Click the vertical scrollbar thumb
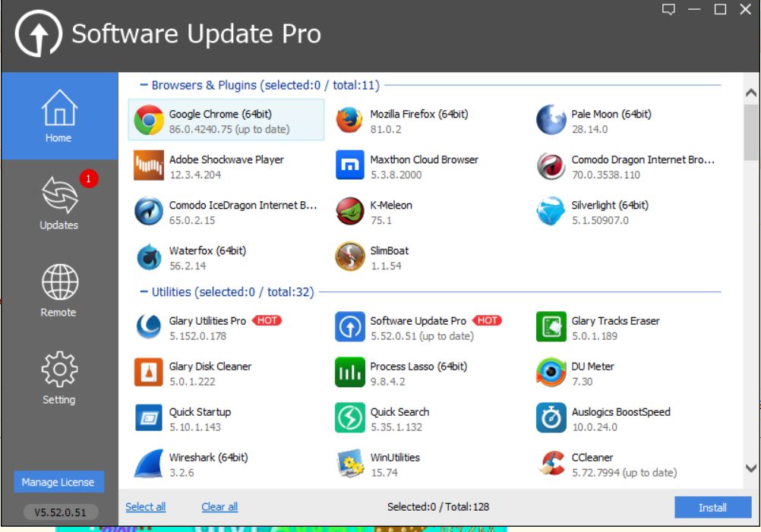Image resolution: width=761 pixels, height=532 pixels. [x=751, y=132]
